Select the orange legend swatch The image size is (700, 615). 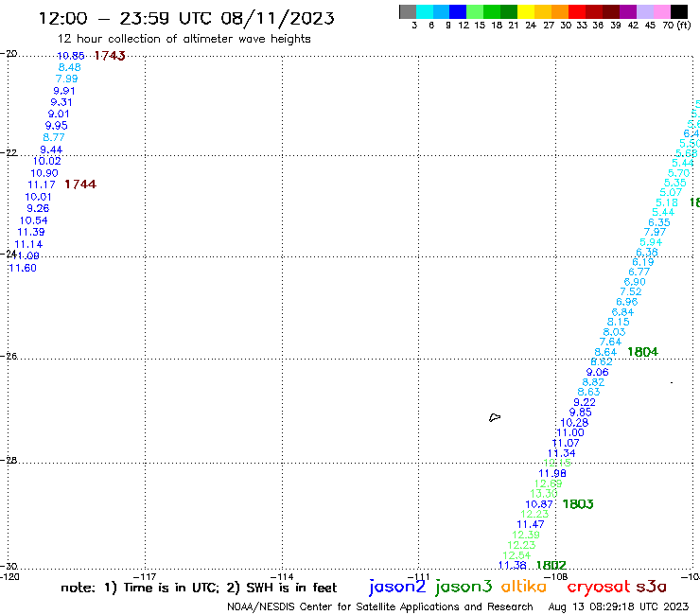point(560,11)
